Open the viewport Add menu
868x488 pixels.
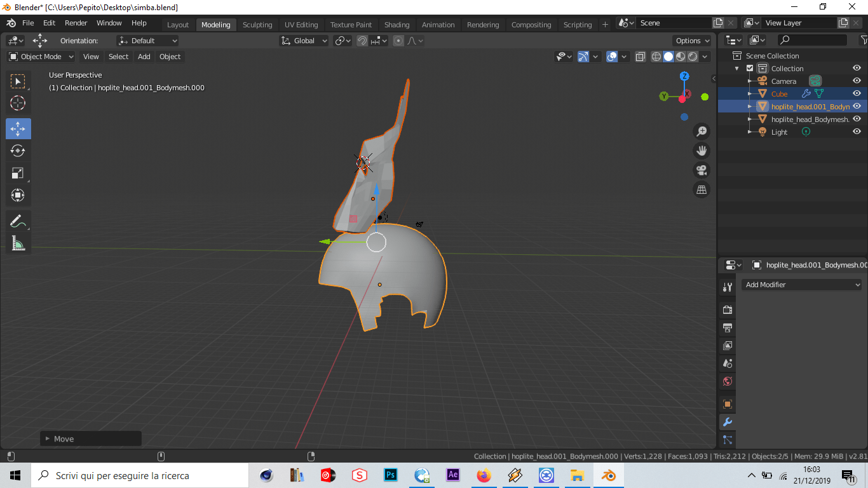pyautogui.click(x=144, y=57)
